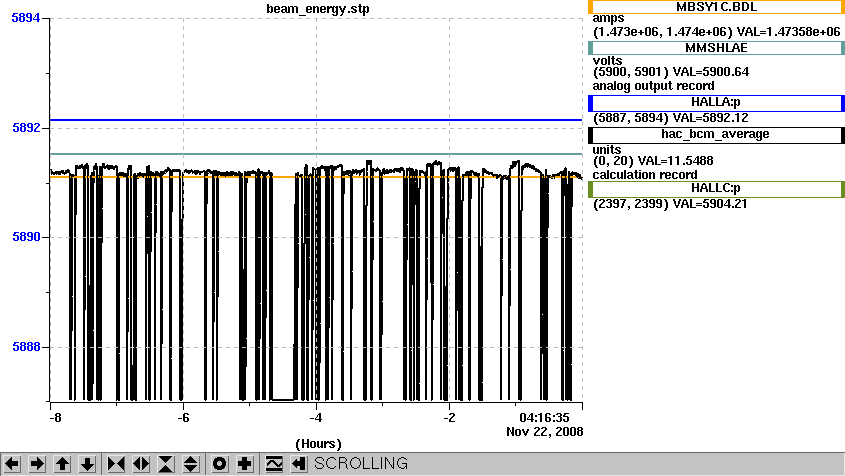The height and width of the screenshot is (476, 845).
Task: Open the graph controls waveform icon
Action: point(274,464)
